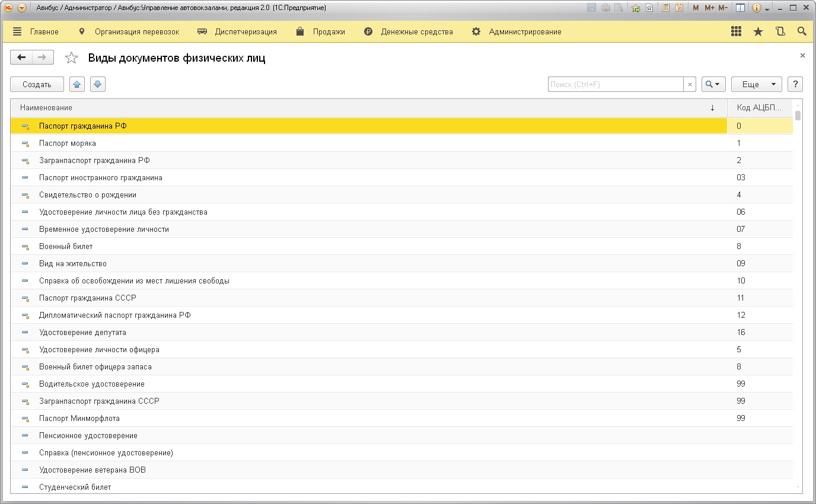Click the Создать button

pyautogui.click(x=37, y=85)
